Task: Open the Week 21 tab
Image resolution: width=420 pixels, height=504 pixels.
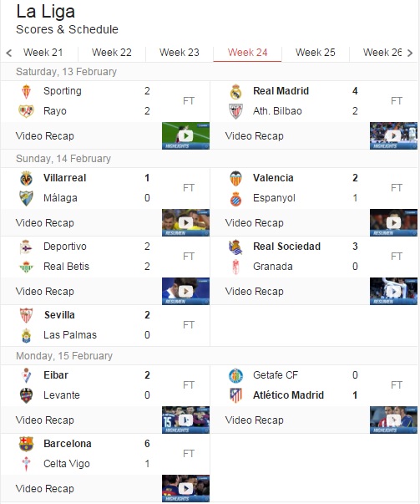Action: pos(43,53)
